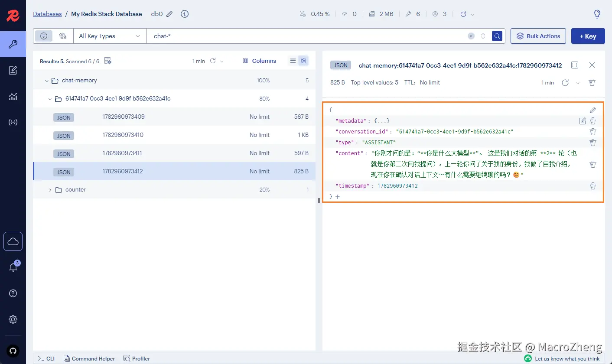Click the key name chat-memory title

coord(460,65)
